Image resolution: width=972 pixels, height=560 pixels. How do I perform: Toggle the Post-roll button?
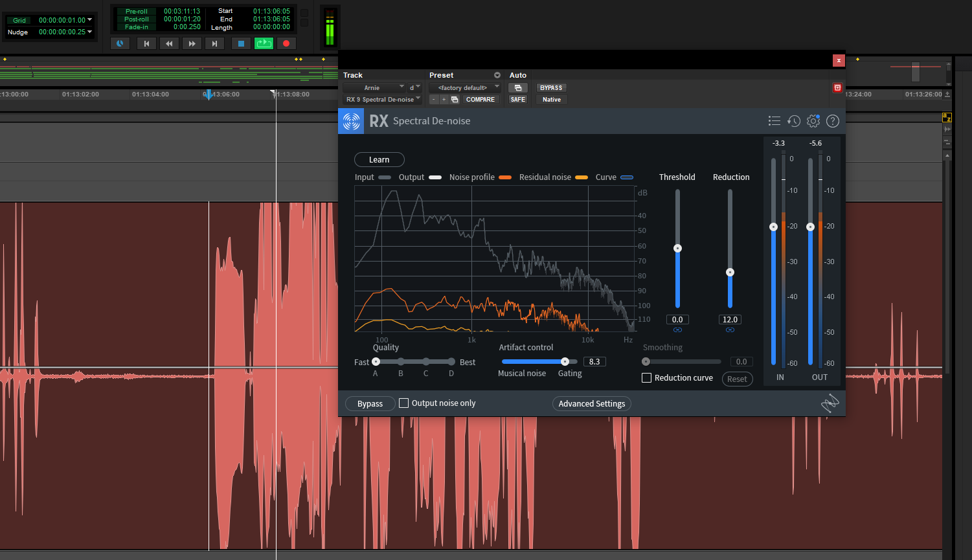137,19
